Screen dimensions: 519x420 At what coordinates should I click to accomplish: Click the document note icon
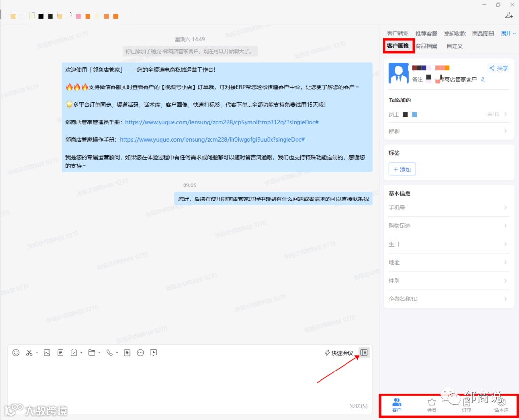click(x=61, y=353)
